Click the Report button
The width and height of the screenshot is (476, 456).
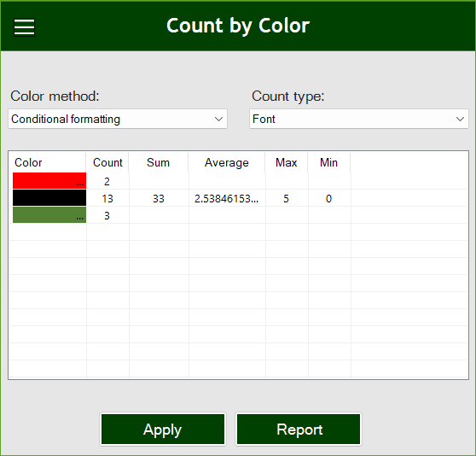click(x=299, y=430)
